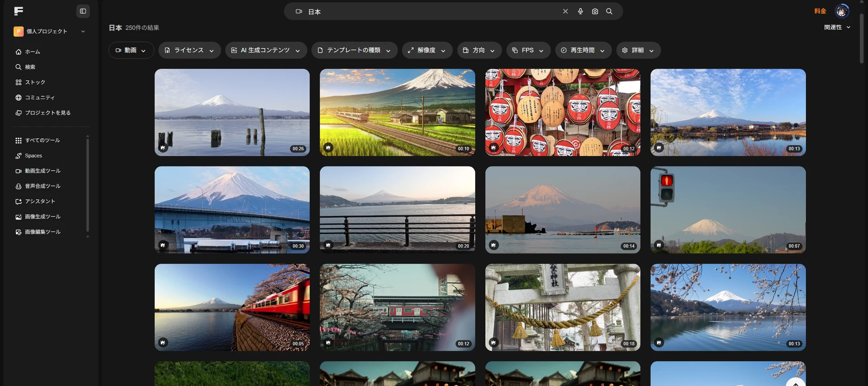The width and height of the screenshot is (868, 386).
Task: Open the 00:26 Fuji lake posts video
Action: pos(232,113)
